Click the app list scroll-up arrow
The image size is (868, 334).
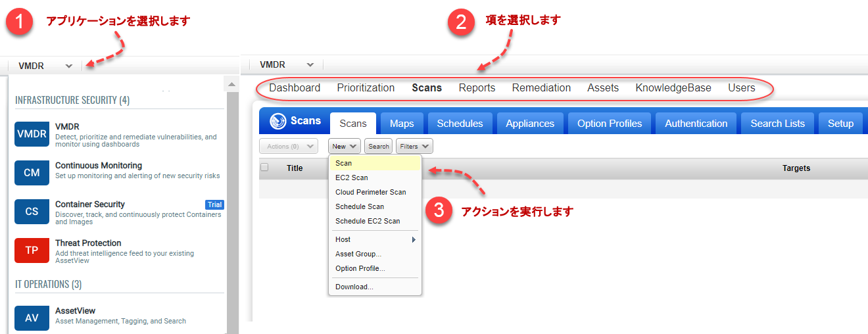point(232,84)
